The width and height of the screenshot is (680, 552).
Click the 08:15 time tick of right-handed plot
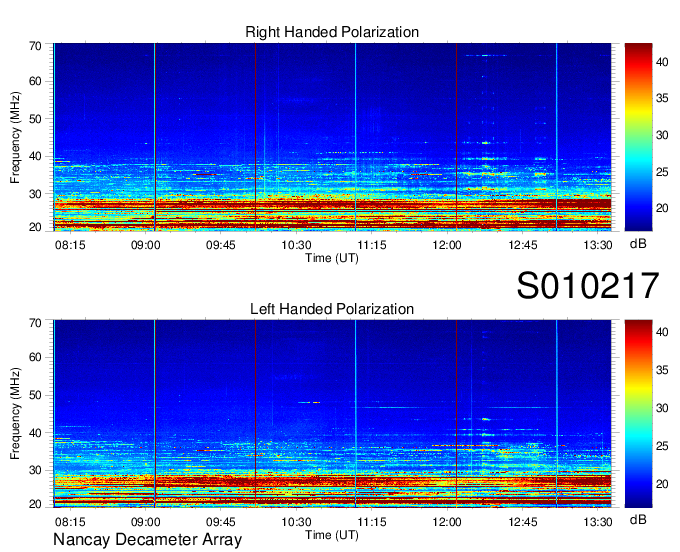click(x=70, y=245)
